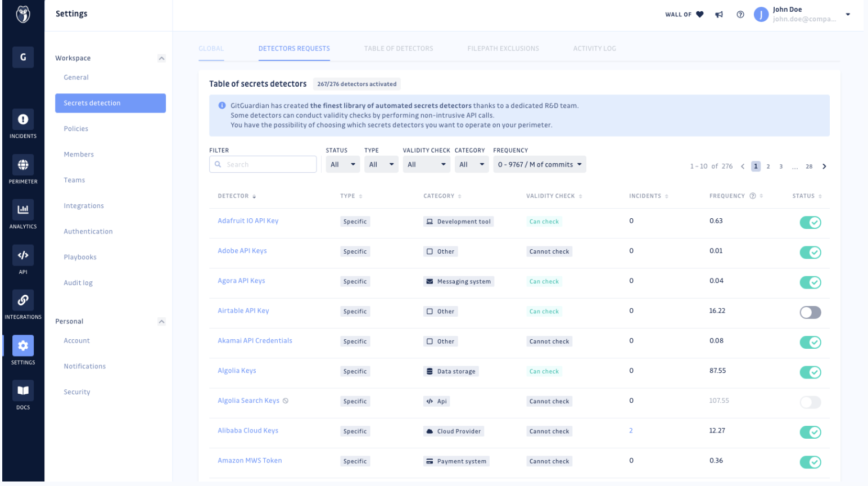Open the Type filter dropdown
The width and height of the screenshot is (868, 486).
pyautogui.click(x=381, y=164)
